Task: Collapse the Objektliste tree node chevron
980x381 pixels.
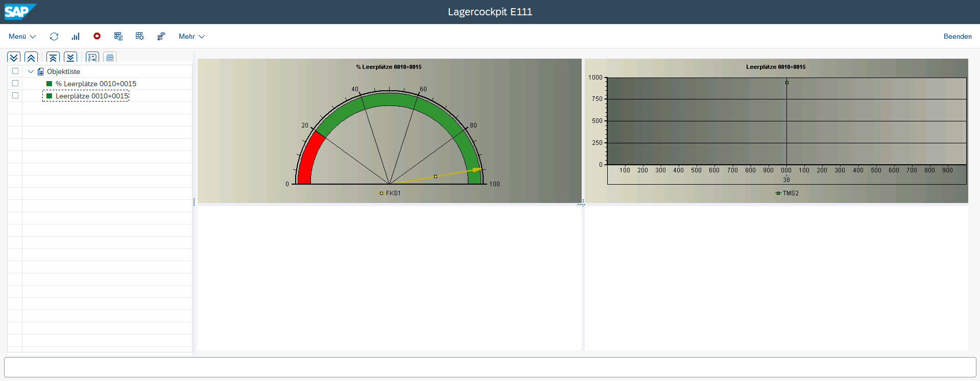Action: pyautogui.click(x=31, y=71)
